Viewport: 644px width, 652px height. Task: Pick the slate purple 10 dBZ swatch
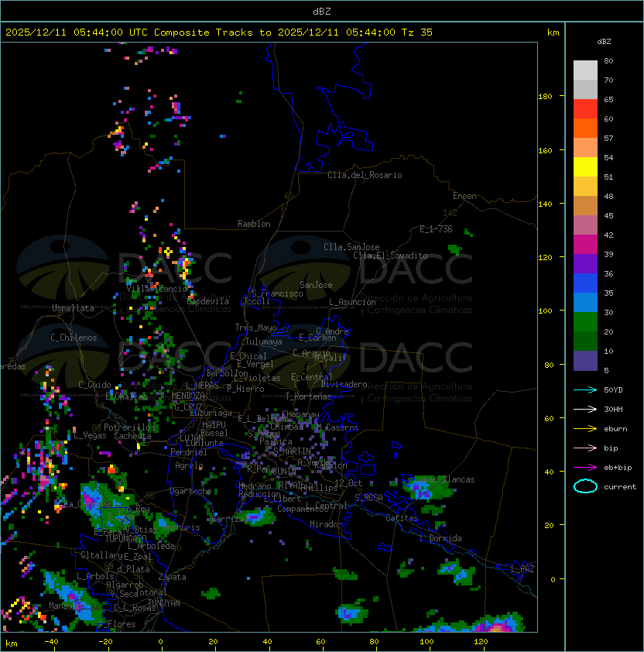click(x=585, y=361)
